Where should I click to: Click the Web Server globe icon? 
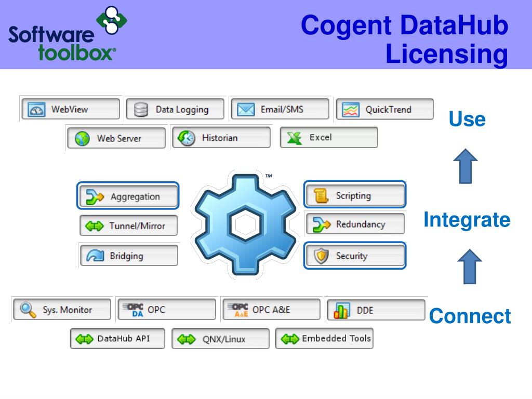coord(82,138)
